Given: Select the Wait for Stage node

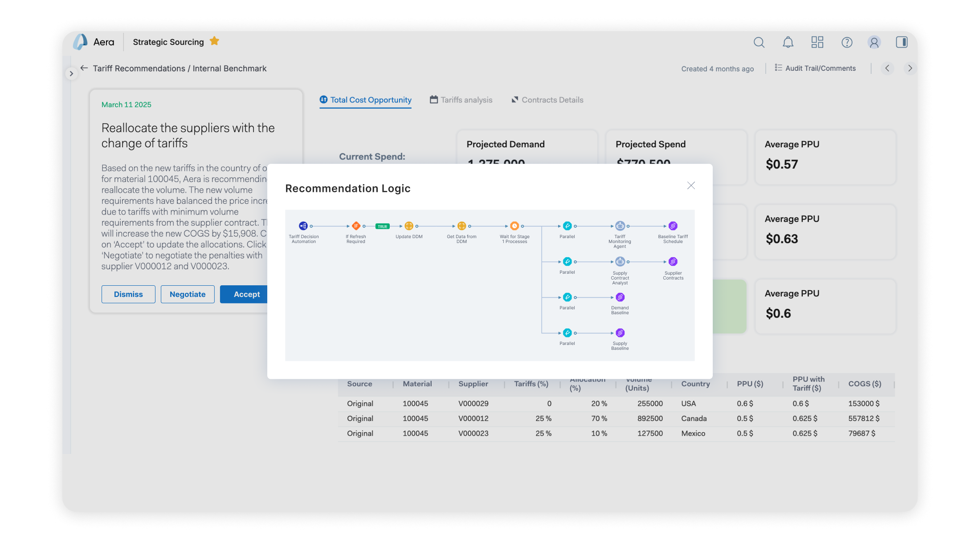Looking at the screenshot, I should [514, 226].
